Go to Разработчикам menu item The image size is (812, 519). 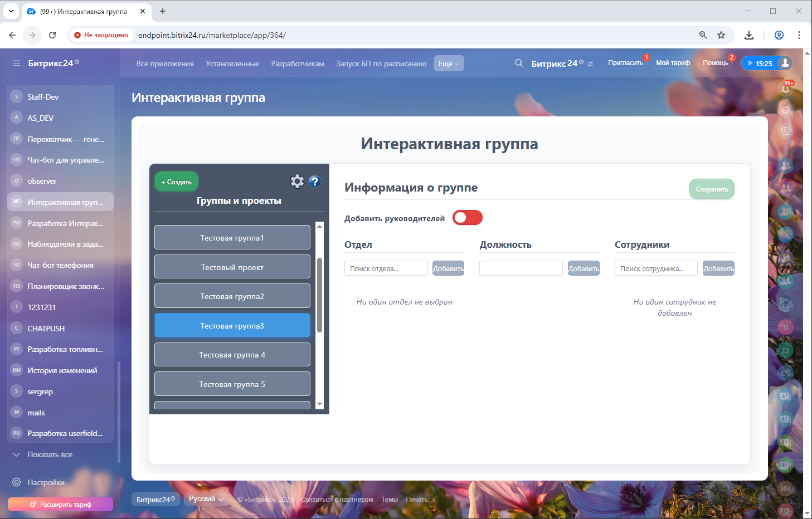pos(298,63)
